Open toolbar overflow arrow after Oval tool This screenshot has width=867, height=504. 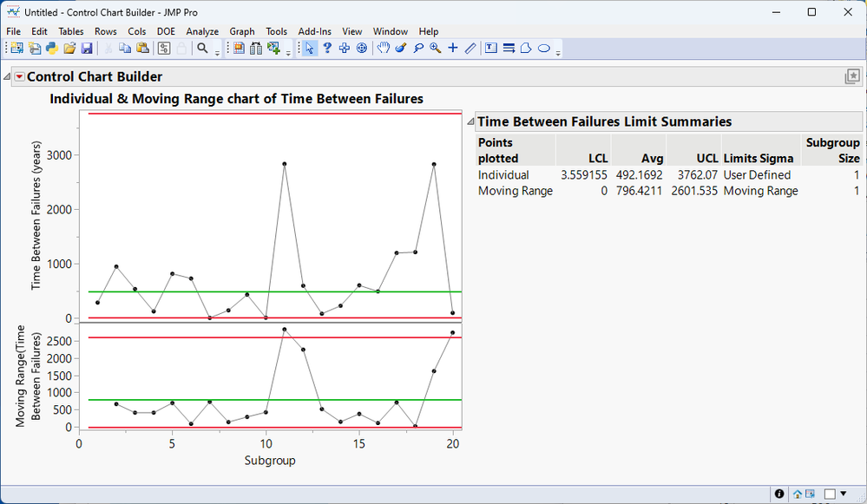pyautogui.click(x=558, y=53)
